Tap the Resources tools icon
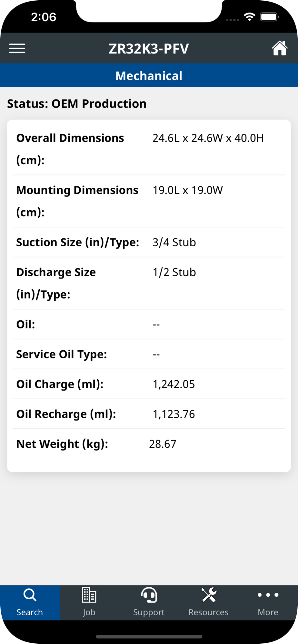This screenshot has height=644, width=298. click(209, 595)
